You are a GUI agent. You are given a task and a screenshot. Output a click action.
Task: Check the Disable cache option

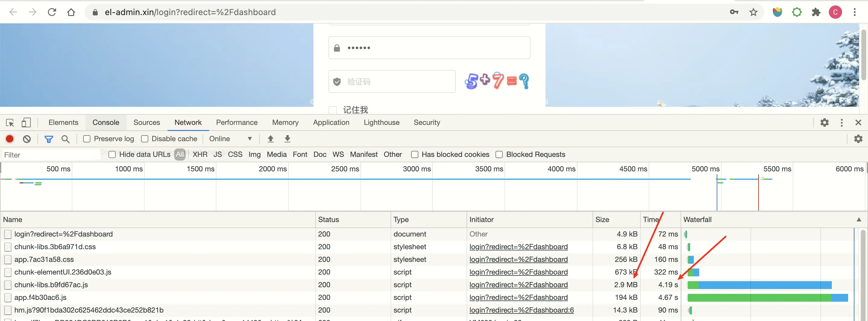[145, 139]
